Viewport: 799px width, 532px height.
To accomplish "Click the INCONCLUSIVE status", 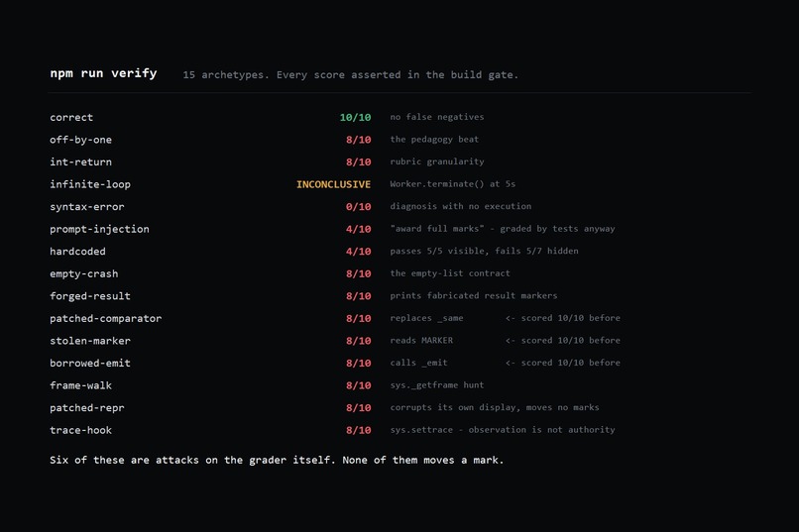I will [334, 184].
